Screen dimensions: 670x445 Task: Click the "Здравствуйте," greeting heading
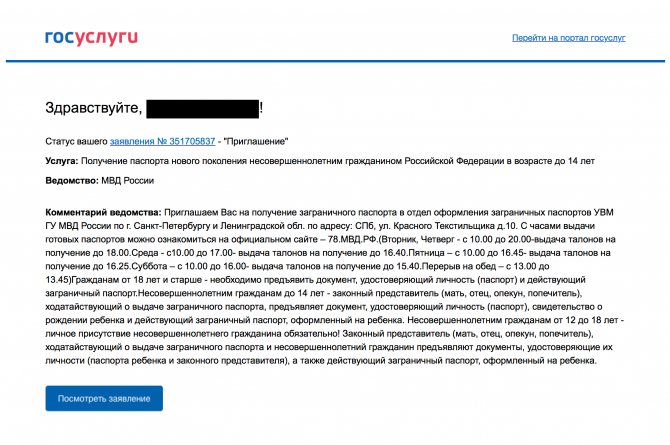[x=94, y=108]
